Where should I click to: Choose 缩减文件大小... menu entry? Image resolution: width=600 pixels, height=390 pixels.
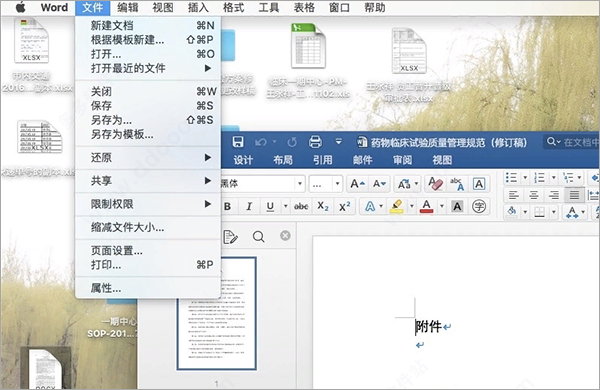point(148,227)
